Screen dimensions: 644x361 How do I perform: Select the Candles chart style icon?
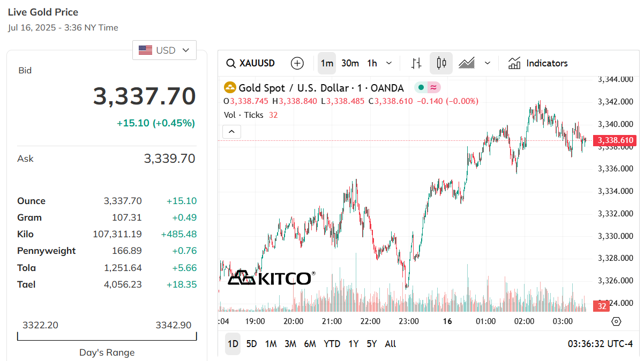point(441,63)
